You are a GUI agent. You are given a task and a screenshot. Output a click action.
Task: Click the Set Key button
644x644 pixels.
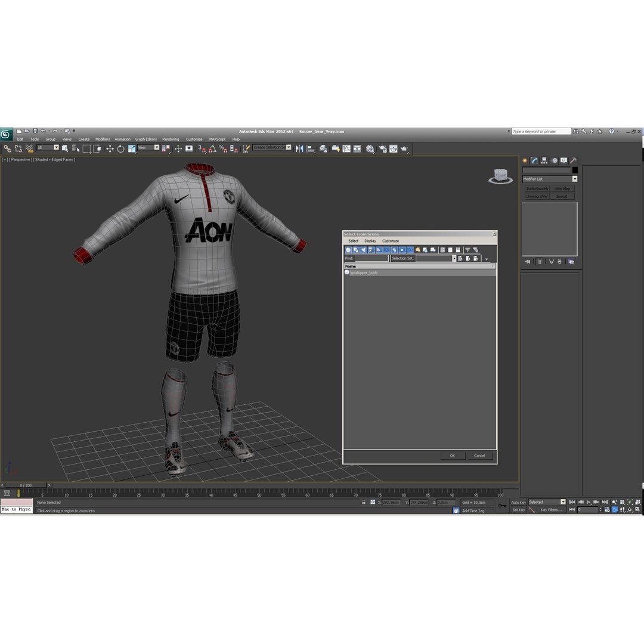pos(518,510)
